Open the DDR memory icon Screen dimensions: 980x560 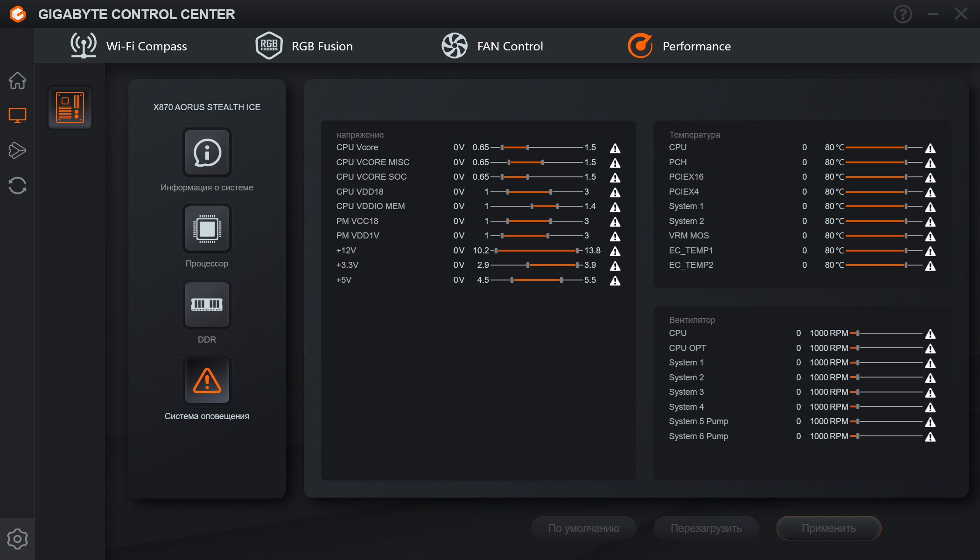tap(207, 305)
